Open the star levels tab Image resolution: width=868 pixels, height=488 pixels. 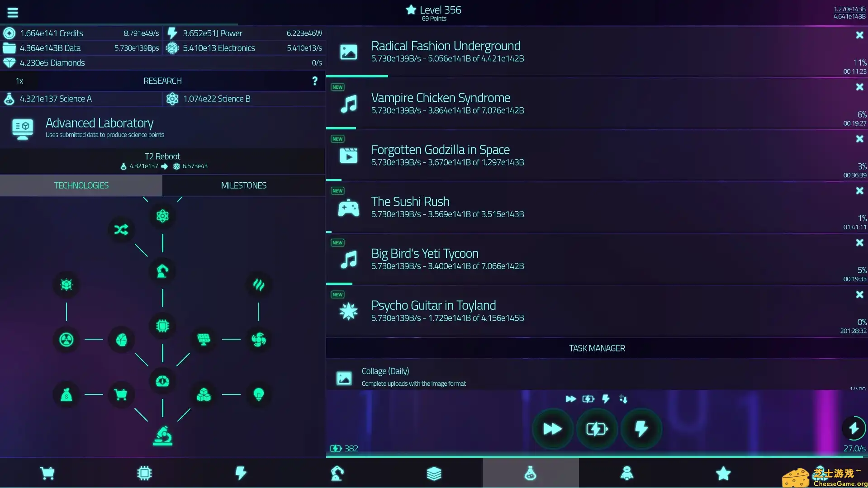(723, 473)
